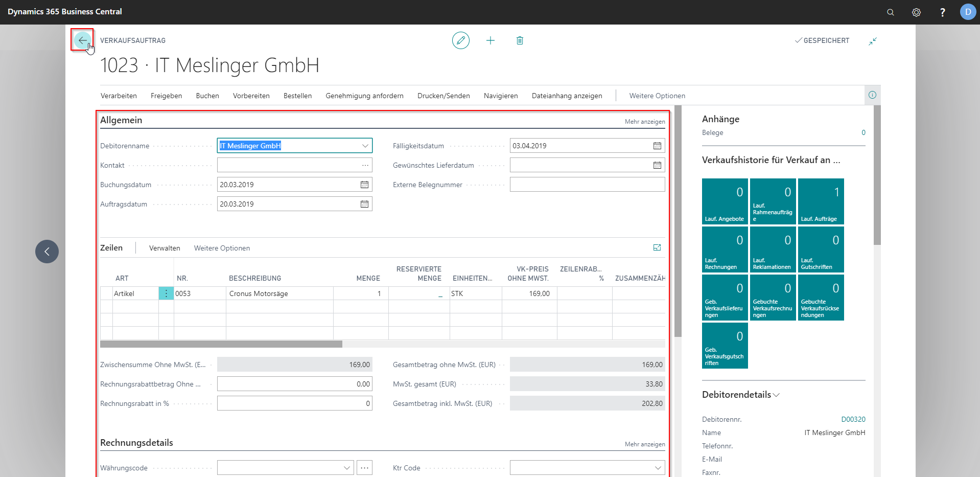Screen dimensions: 980x477
Task: Open Lauf. Aufträge tile
Action: pyautogui.click(x=821, y=201)
